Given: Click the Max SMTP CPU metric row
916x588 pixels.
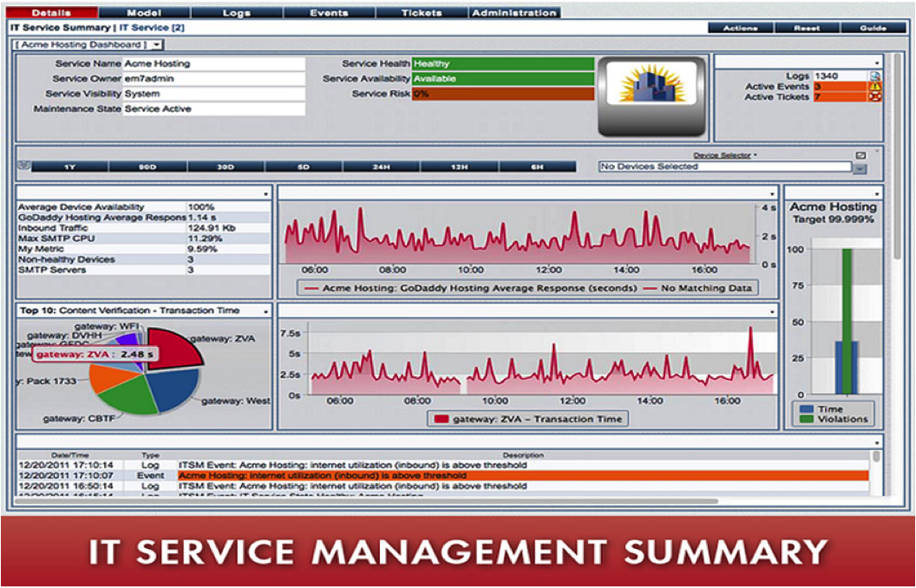Looking at the screenshot, I should 144,238.
